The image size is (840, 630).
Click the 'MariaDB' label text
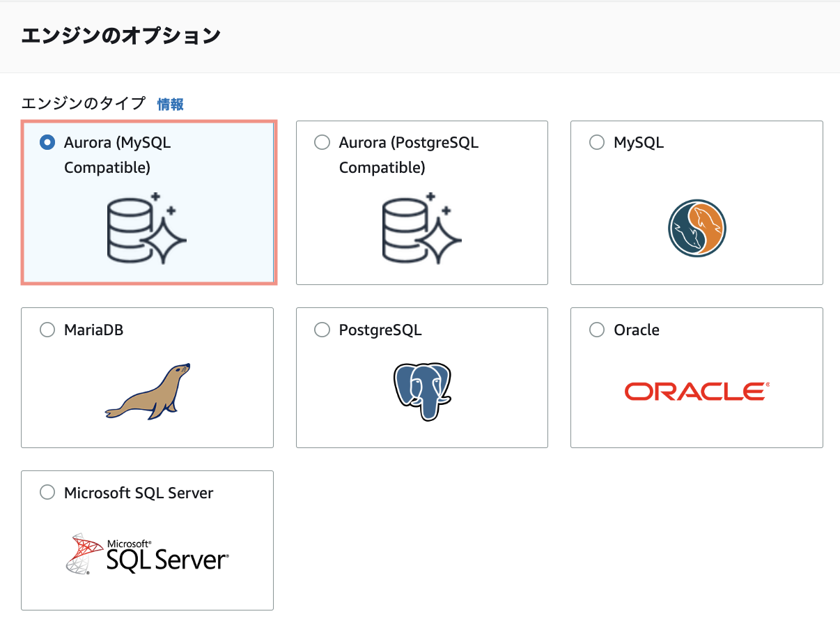pos(93,330)
